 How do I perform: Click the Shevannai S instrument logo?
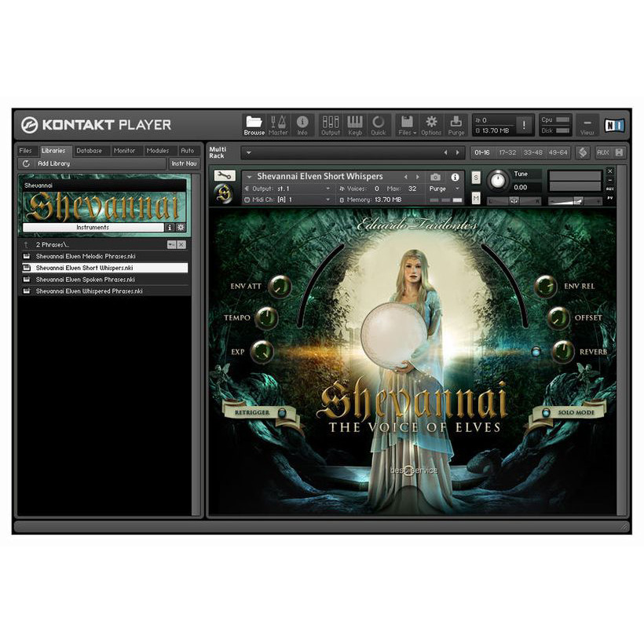(225, 194)
